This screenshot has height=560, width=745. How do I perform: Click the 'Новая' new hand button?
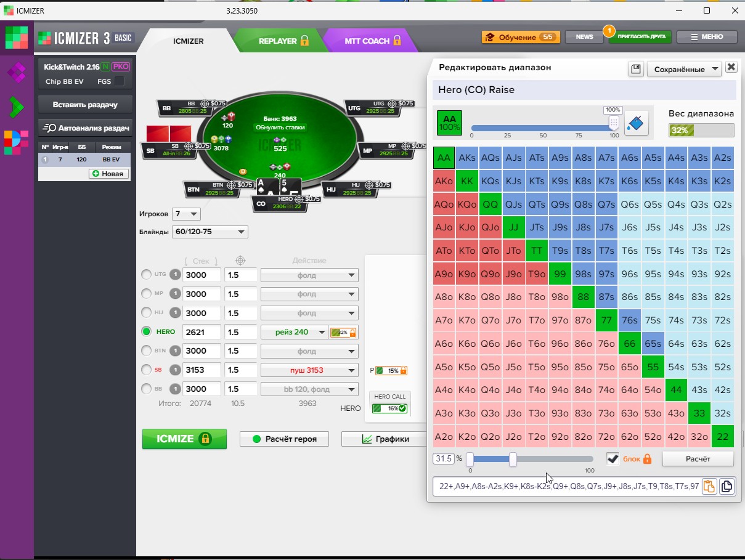[x=109, y=174]
